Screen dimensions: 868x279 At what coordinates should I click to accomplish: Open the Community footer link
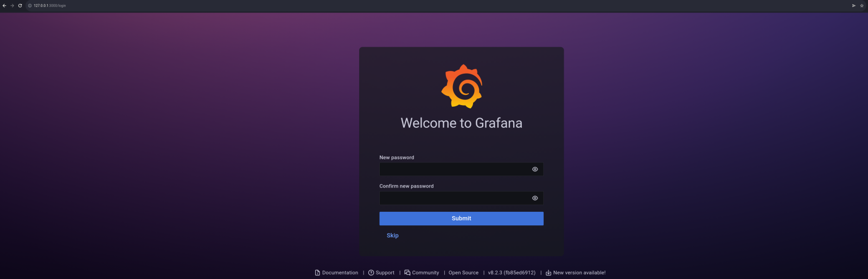[x=422, y=273]
